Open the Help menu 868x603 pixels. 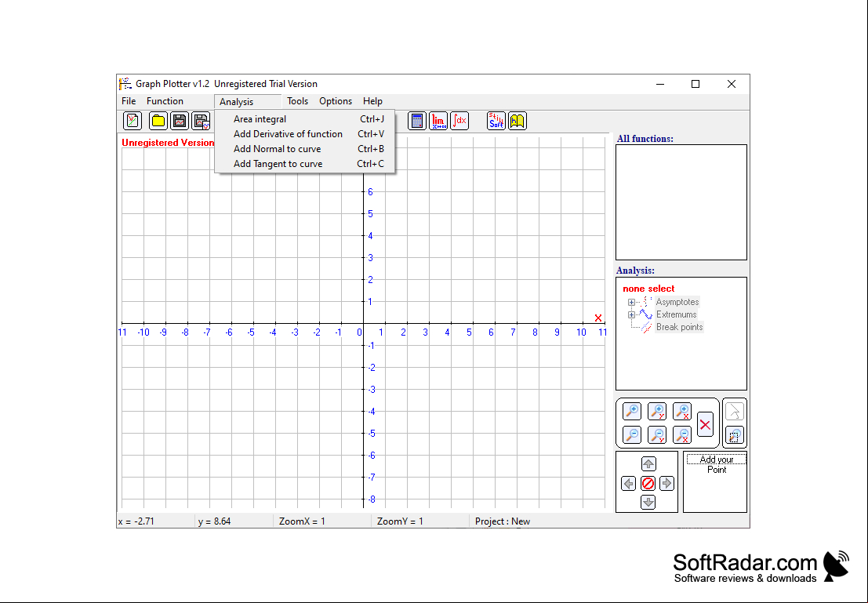pyautogui.click(x=372, y=101)
